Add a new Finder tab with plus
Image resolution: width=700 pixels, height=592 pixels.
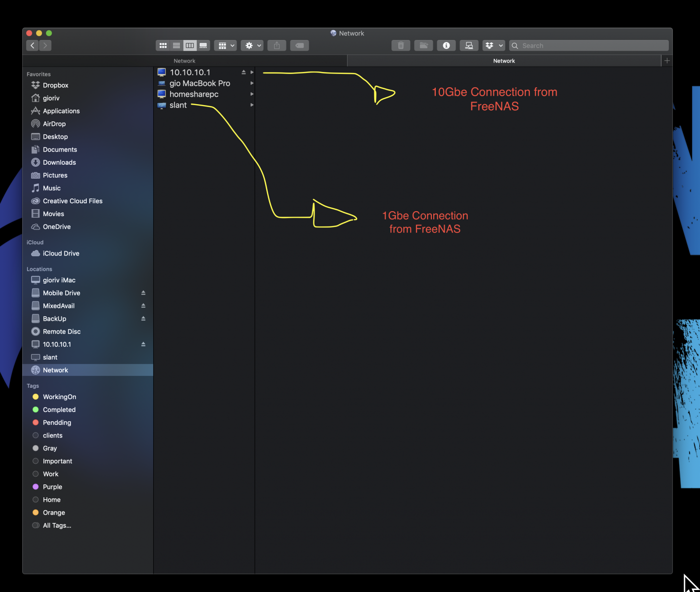(x=667, y=61)
